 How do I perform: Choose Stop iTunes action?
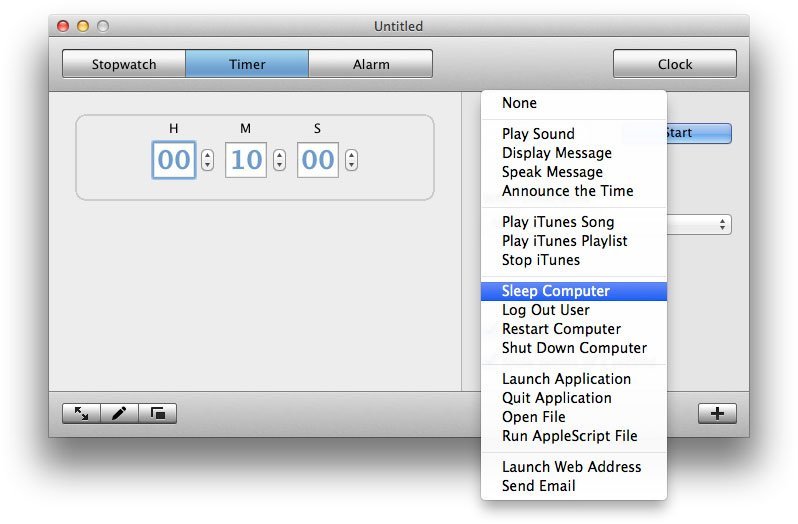(x=574, y=260)
